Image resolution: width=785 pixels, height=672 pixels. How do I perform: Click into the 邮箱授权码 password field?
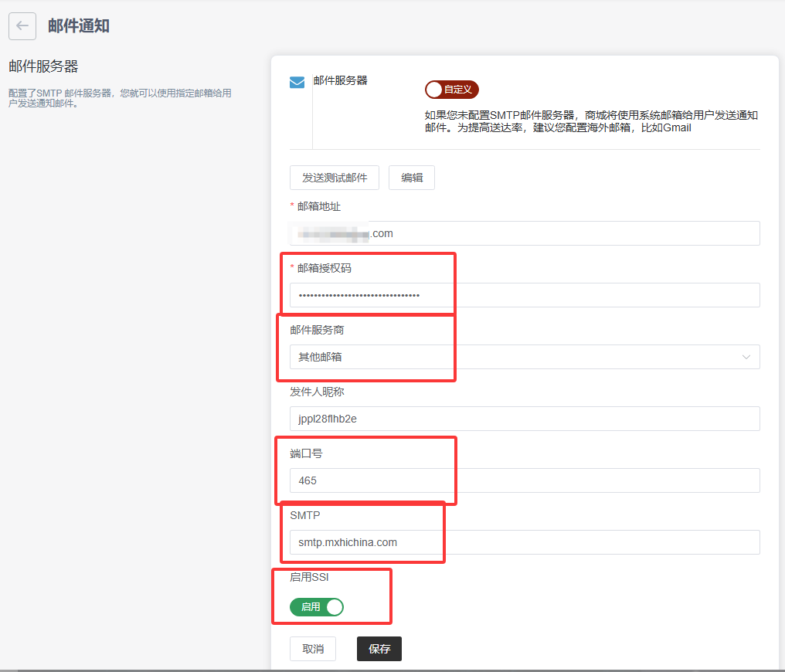(524, 295)
